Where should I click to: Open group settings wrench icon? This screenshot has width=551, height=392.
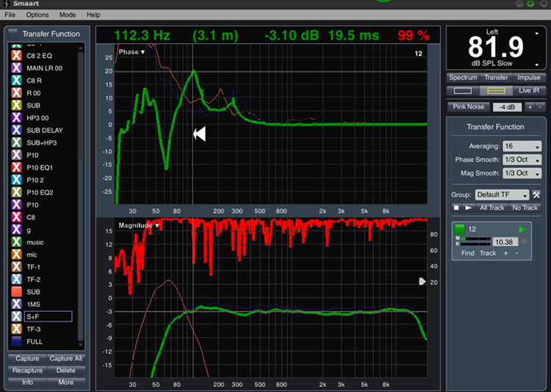(536, 195)
